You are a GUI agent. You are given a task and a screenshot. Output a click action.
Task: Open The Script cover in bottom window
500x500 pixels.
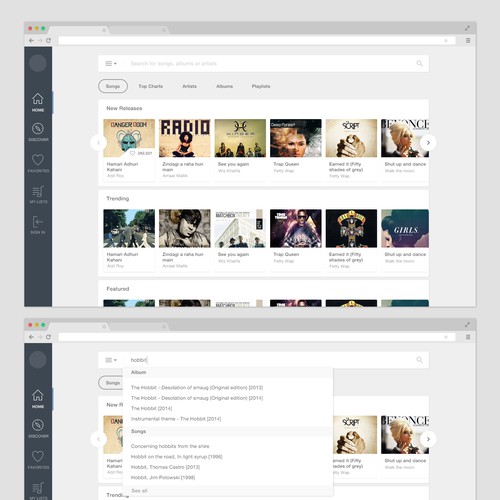(355, 435)
